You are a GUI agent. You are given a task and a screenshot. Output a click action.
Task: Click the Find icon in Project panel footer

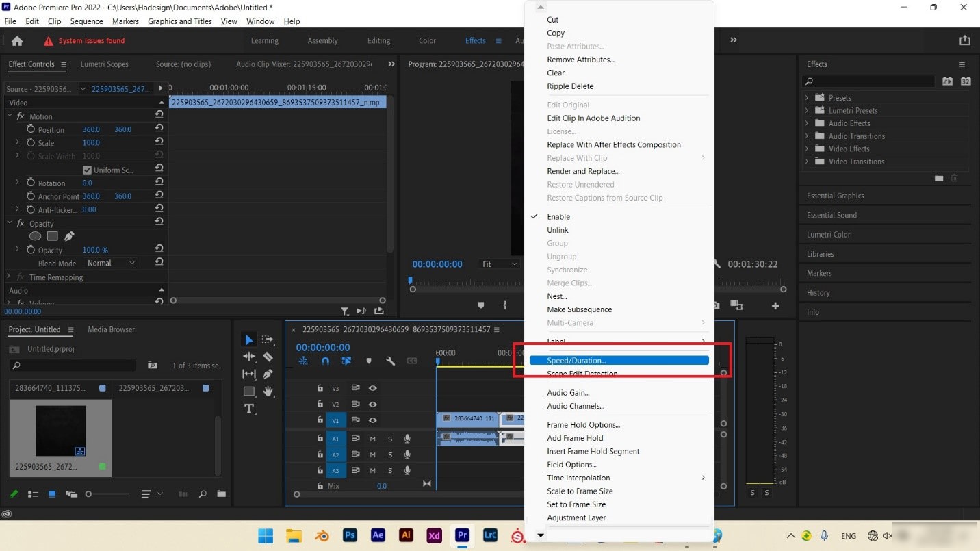tap(203, 494)
